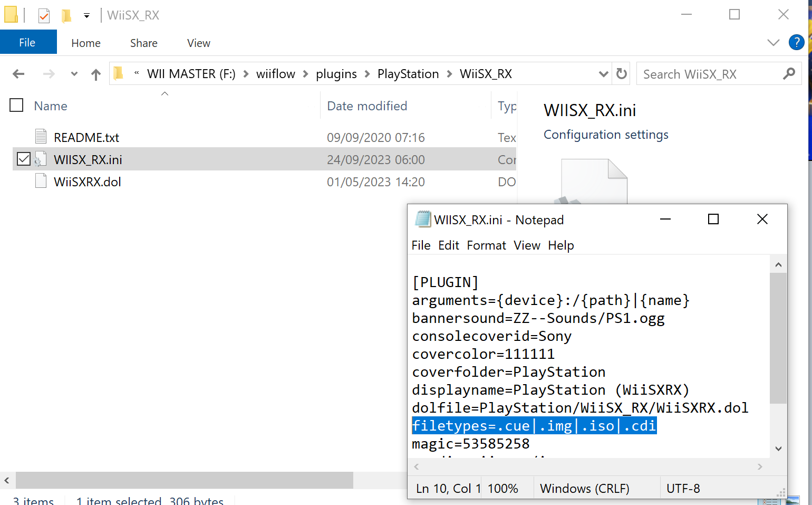Select the WIISX_RX.ini file icon

(41, 159)
